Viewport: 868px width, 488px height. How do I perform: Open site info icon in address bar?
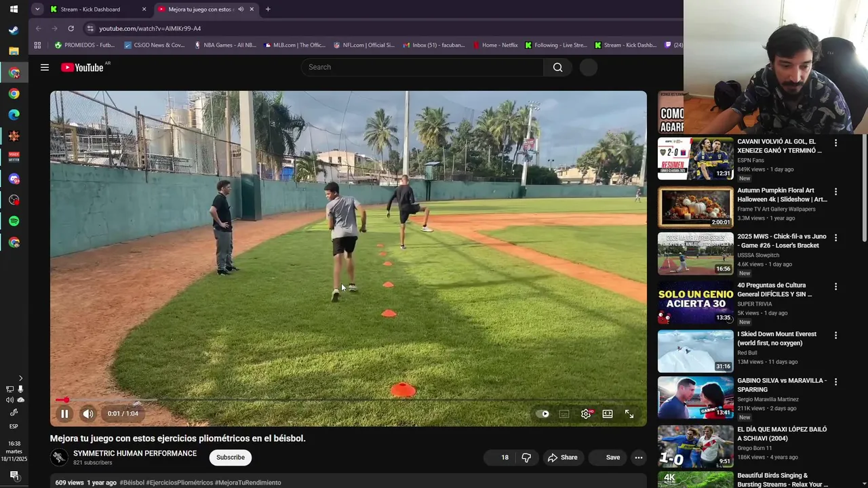pyautogui.click(x=90, y=28)
